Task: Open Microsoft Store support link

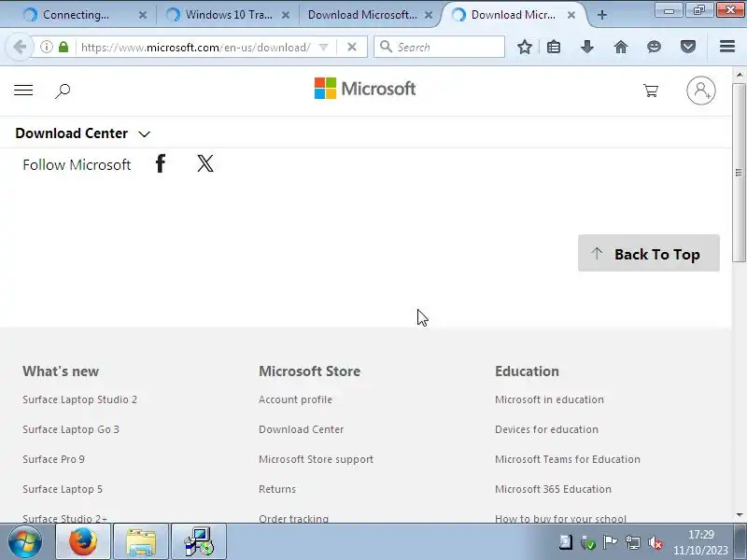Action: coord(316,459)
